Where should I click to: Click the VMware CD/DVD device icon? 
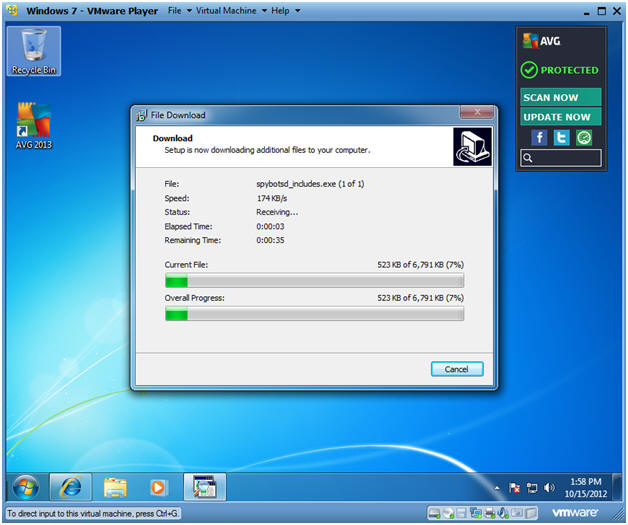[x=448, y=513]
